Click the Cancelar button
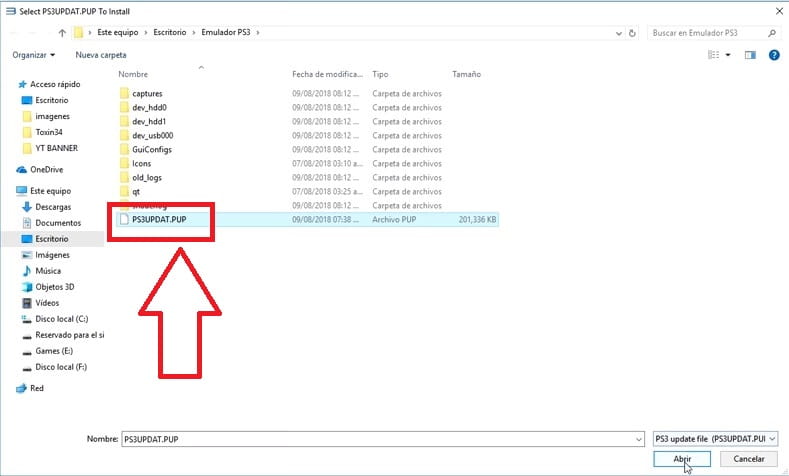 coord(747,459)
